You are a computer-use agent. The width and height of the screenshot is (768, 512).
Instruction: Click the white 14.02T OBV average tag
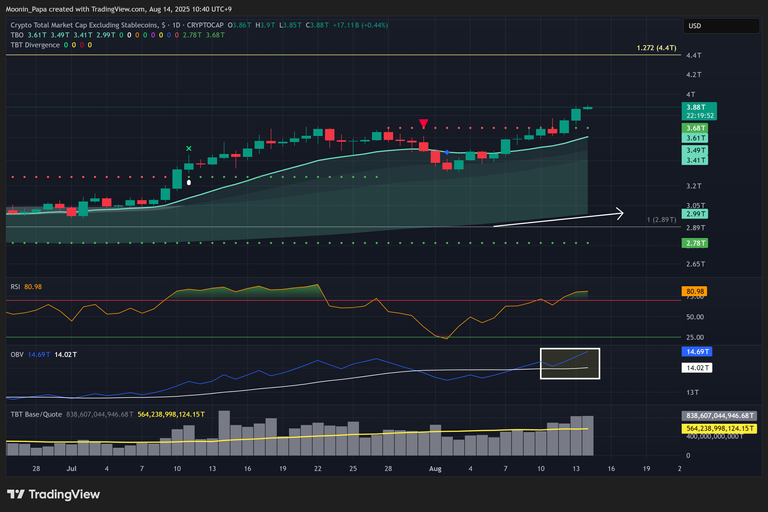(x=697, y=368)
